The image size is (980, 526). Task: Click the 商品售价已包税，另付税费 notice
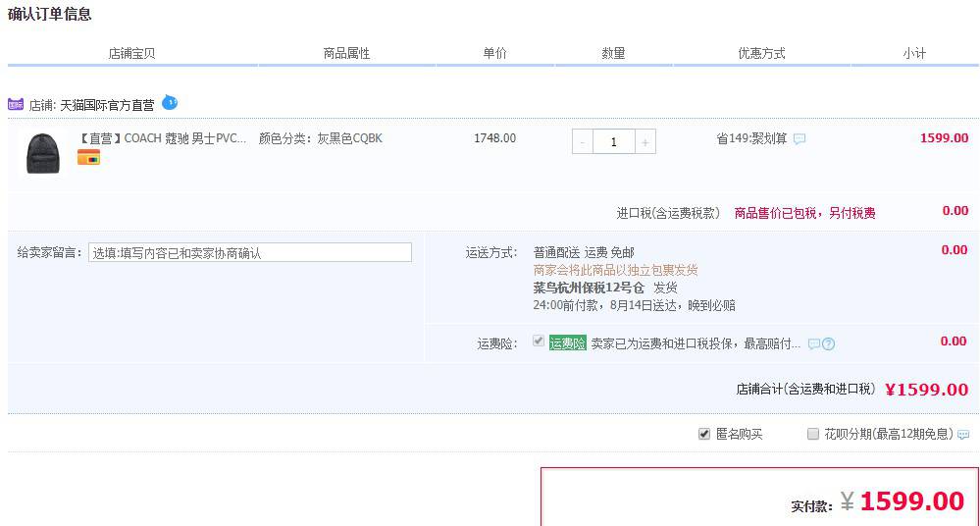[x=805, y=213]
